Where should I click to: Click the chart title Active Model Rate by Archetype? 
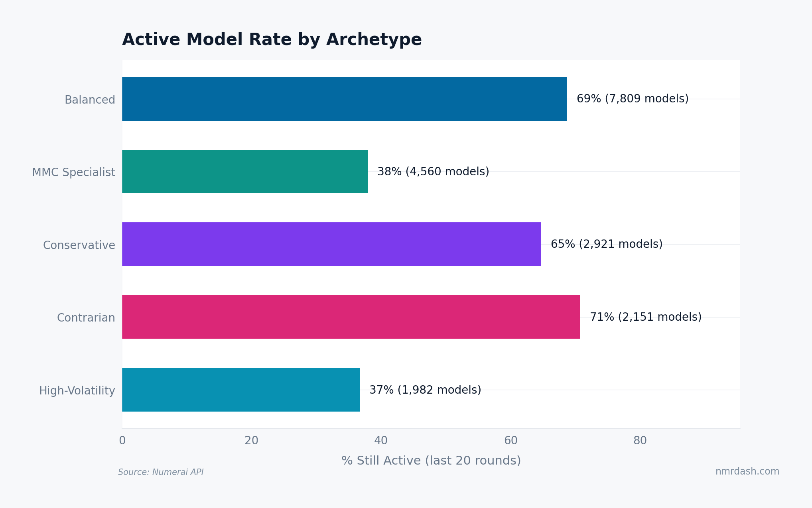coord(272,39)
